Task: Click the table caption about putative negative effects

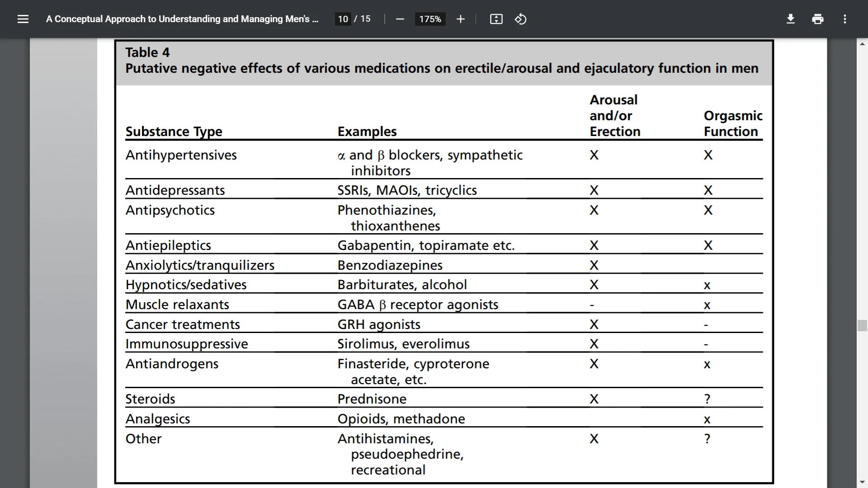Action: pos(442,68)
